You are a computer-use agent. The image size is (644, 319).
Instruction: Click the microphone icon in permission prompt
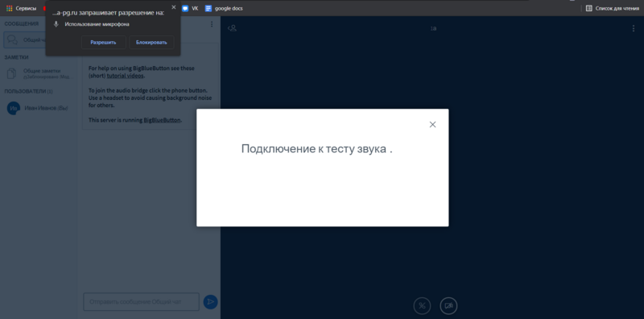pyautogui.click(x=56, y=24)
